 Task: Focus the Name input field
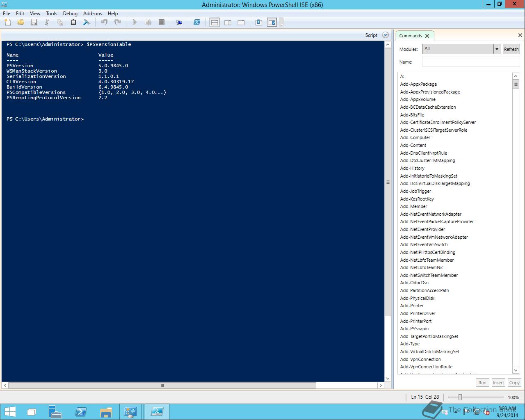[x=471, y=62]
